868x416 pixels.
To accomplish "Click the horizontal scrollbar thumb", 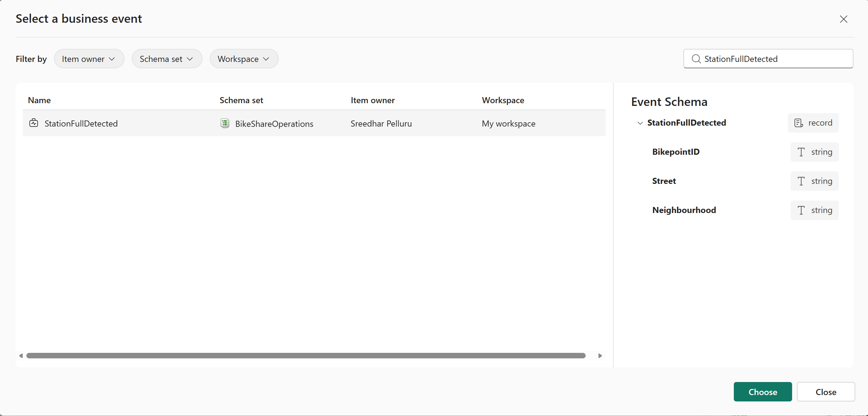I will (306, 356).
